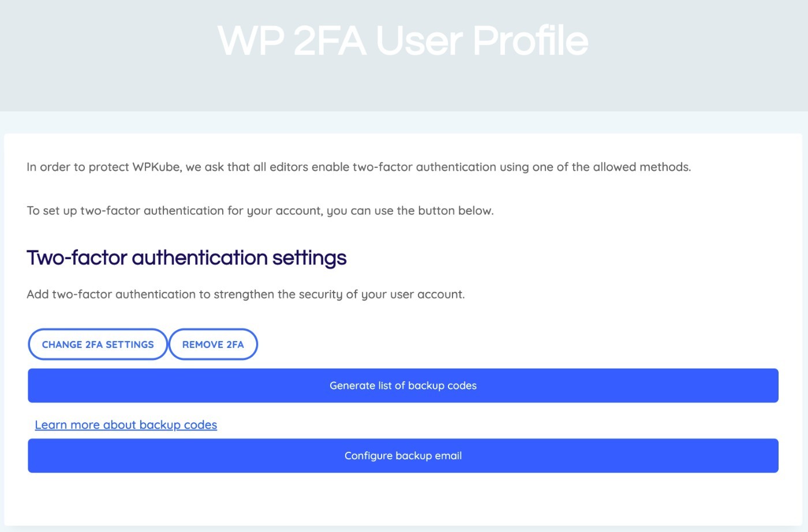Viewport: 808px width, 532px height.
Task: Click the Two-factor authentication settings heading
Action: coord(186,258)
